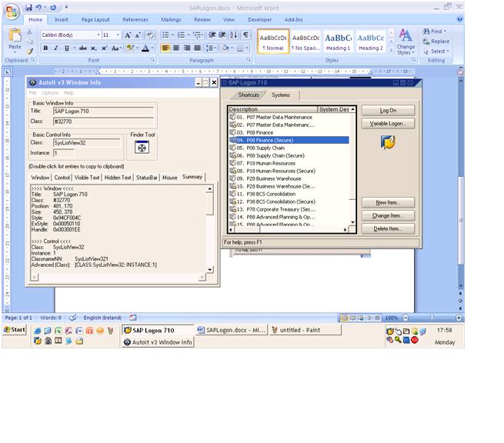Select 03. P08 Finance system entry

289,132
